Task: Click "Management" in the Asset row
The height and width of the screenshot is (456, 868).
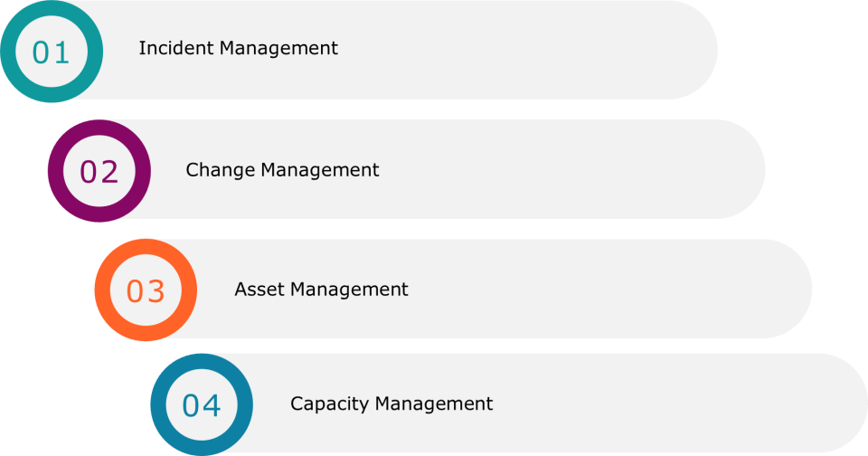Action: pyautogui.click(x=349, y=290)
